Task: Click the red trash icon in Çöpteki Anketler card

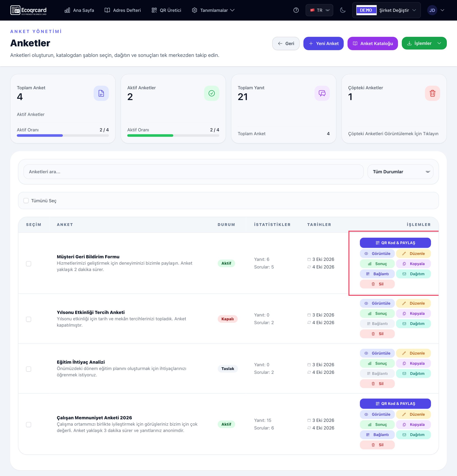Action: 432,93
